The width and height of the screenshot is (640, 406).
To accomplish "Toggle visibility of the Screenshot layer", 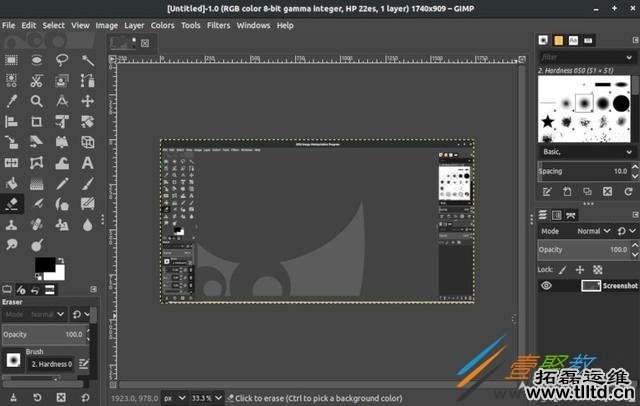I will (x=546, y=286).
